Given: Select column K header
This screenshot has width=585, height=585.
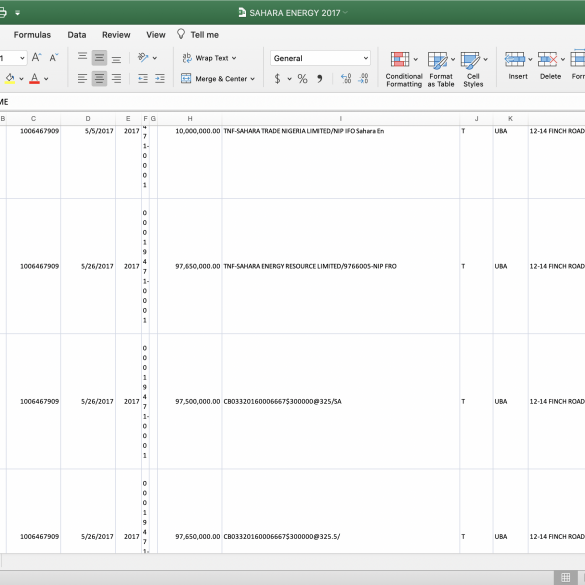Looking at the screenshot, I should click(x=510, y=119).
